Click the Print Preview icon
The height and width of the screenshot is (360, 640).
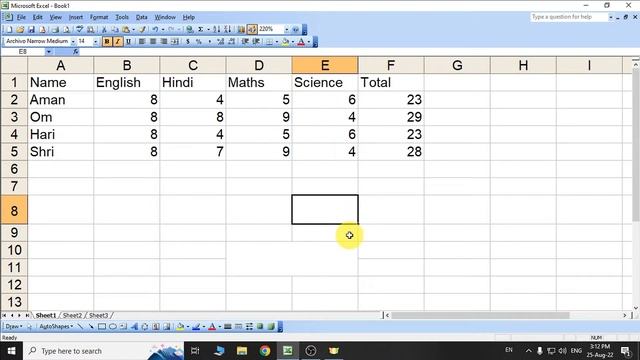click(x=66, y=29)
